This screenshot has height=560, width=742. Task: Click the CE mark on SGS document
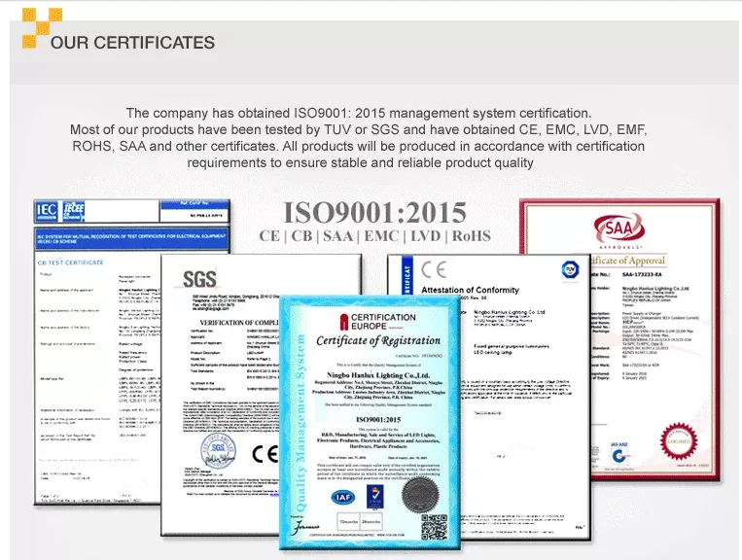265,454
